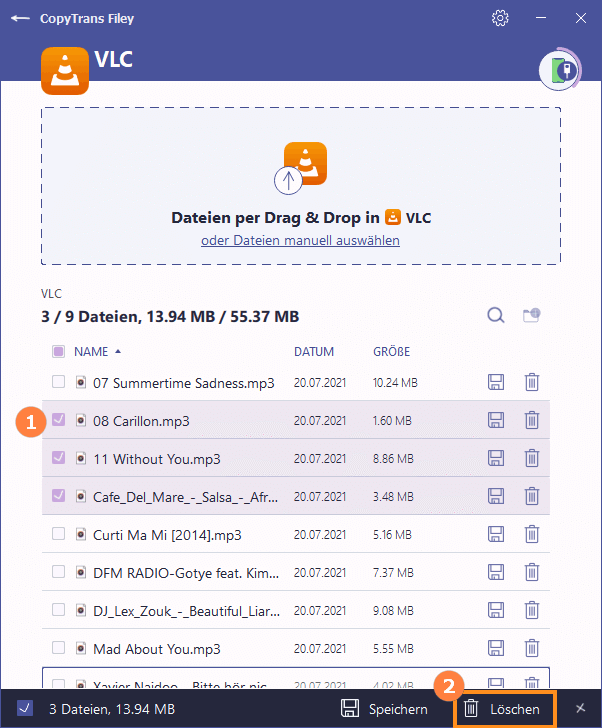
Task: Save 11 Without You.mp3 with floppy icon
Action: 496,458
